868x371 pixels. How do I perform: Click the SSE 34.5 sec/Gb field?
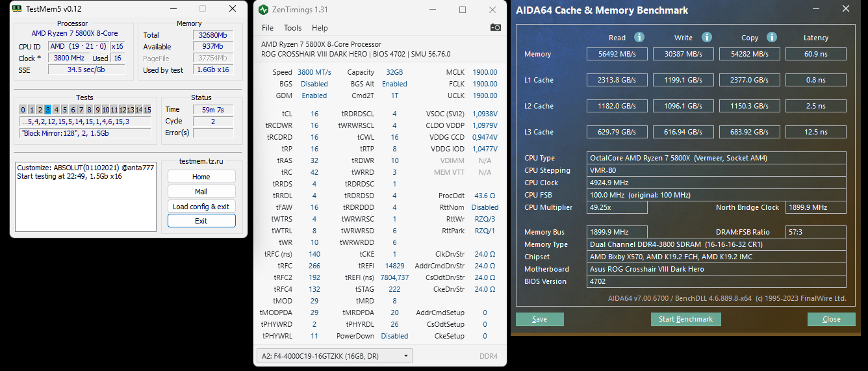point(86,70)
